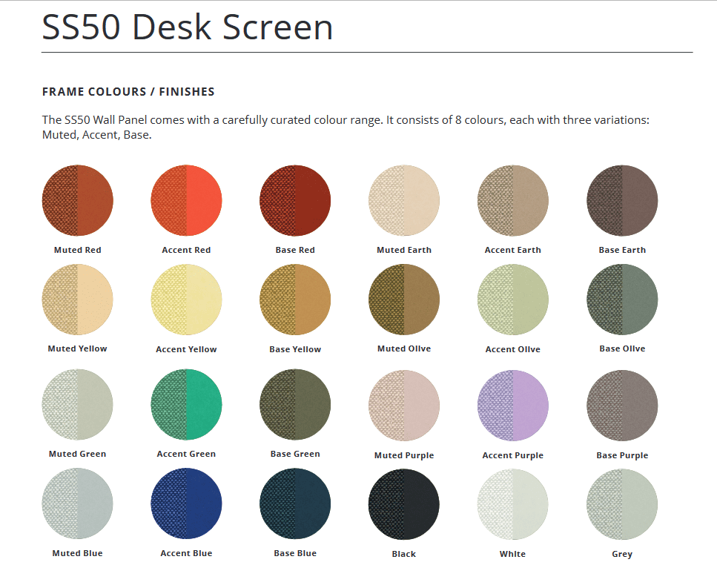
Task: Choose the Base Earth swatch
Action: tap(622, 201)
